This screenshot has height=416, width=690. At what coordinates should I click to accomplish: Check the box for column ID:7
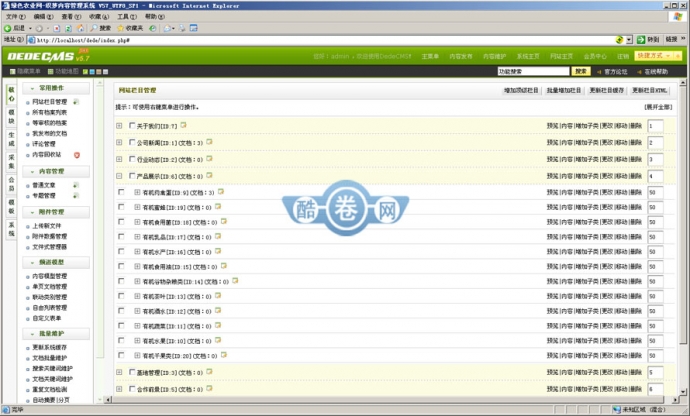pos(132,125)
